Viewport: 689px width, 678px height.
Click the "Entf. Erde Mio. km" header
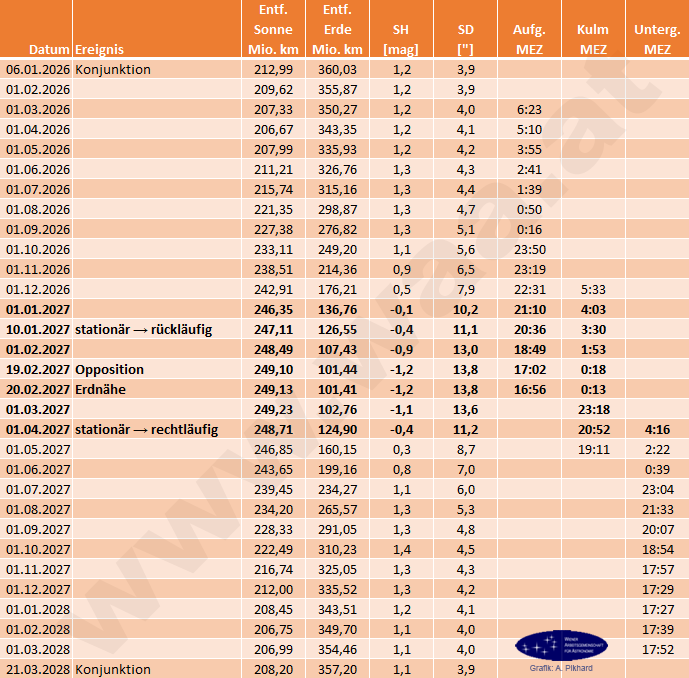pos(337,29)
